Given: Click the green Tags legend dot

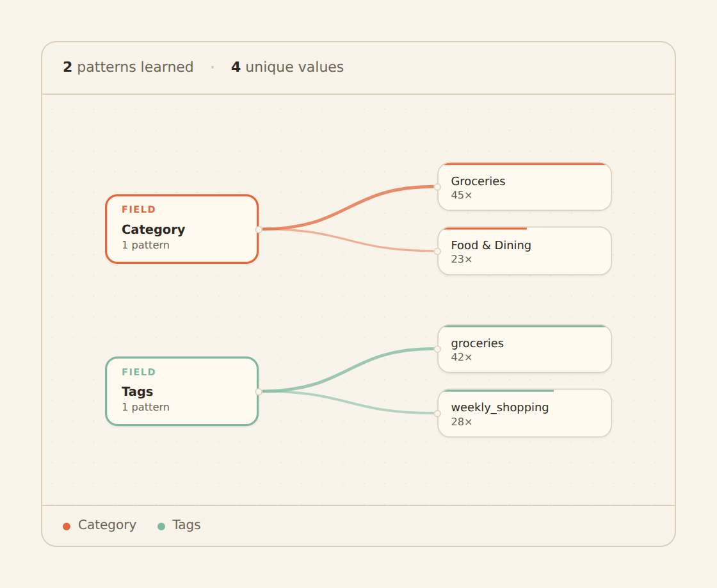Looking at the screenshot, I should pyautogui.click(x=161, y=527).
